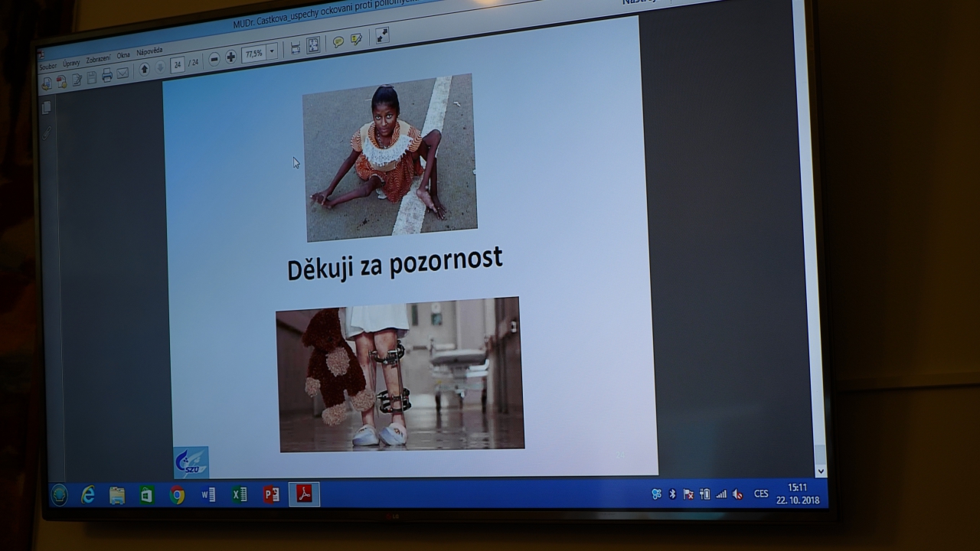This screenshot has width=980, height=551.
Task: Open PowerPoint from the taskbar
Action: pyautogui.click(x=271, y=495)
